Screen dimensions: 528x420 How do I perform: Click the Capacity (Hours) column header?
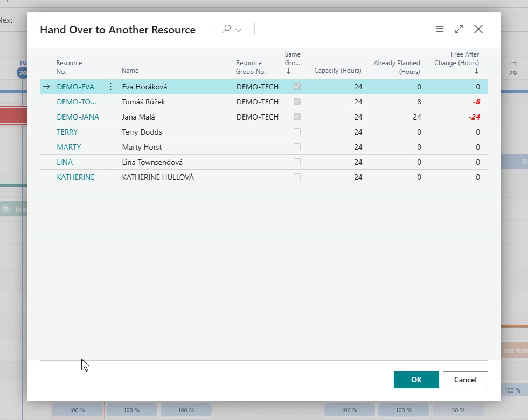click(337, 71)
